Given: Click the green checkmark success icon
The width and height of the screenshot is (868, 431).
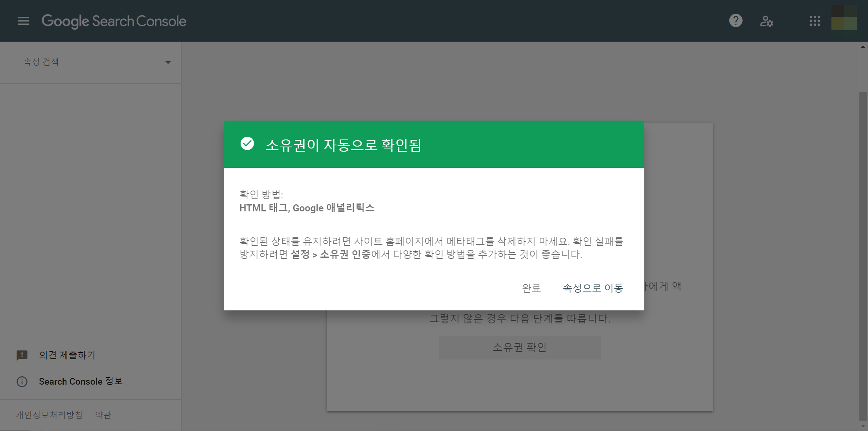Looking at the screenshot, I should pyautogui.click(x=247, y=144).
